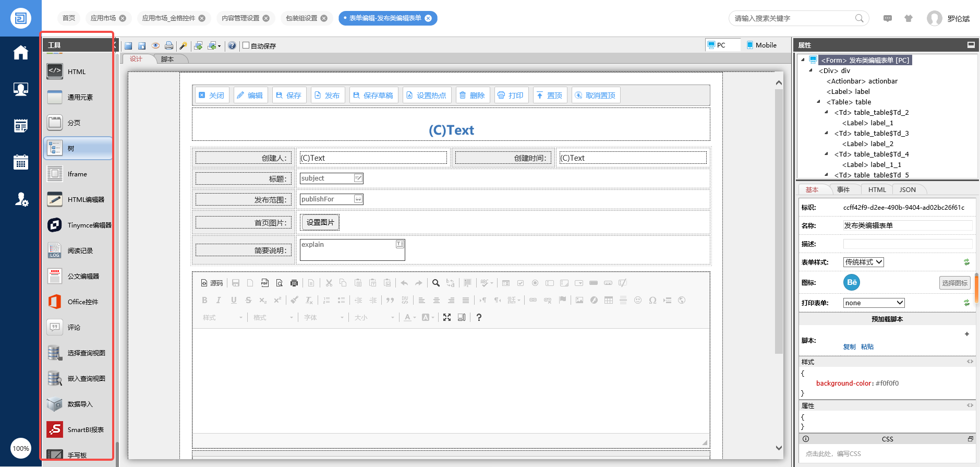Open the 事件 properties tab

click(843, 189)
